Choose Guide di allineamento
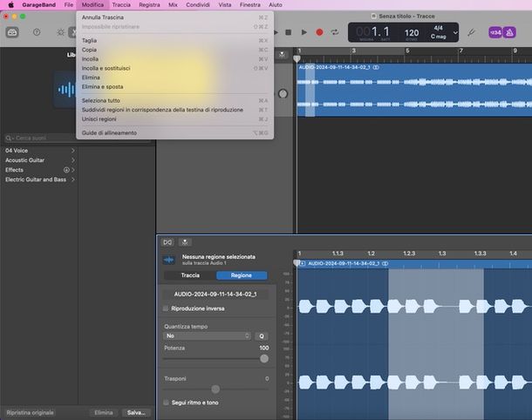This screenshot has height=420, width=532. tap(174, 132)
